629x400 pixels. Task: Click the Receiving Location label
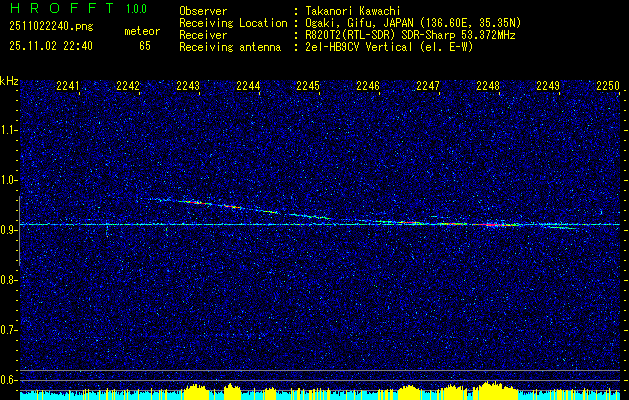[x=233, y=23]
